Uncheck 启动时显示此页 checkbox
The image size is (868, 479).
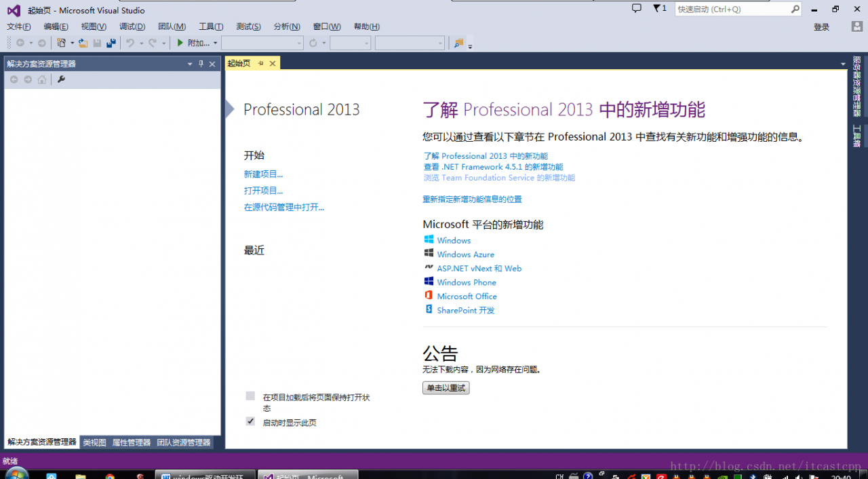pos(250,421)
